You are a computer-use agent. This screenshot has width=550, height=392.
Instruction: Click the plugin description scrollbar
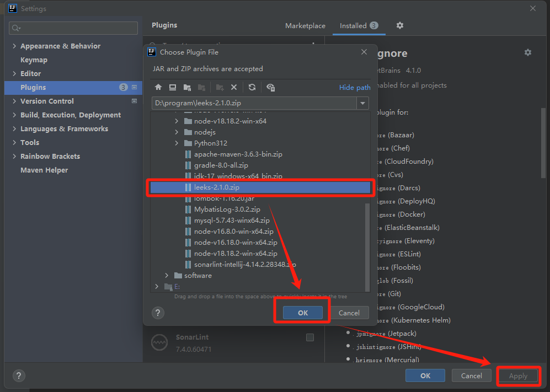pos(543,142)
